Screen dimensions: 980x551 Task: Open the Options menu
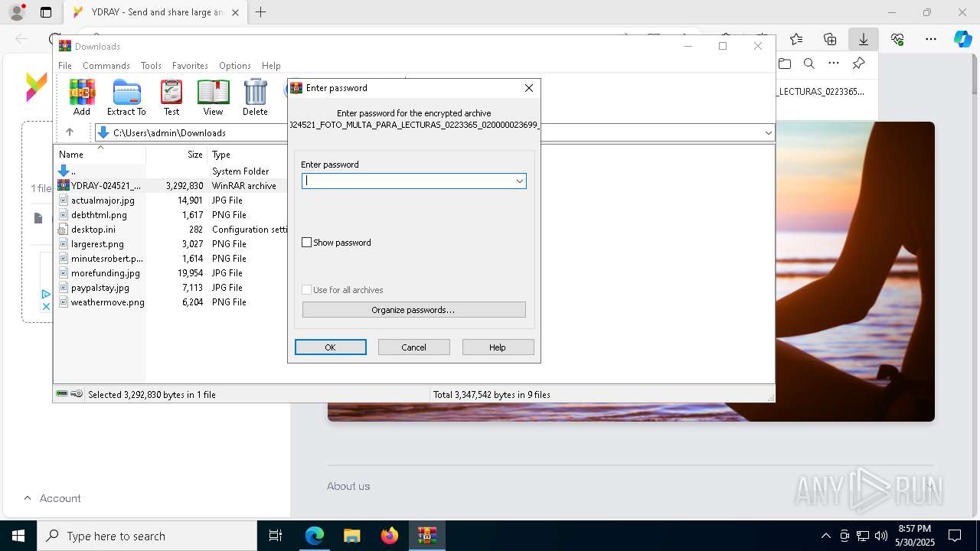point(235,66)
